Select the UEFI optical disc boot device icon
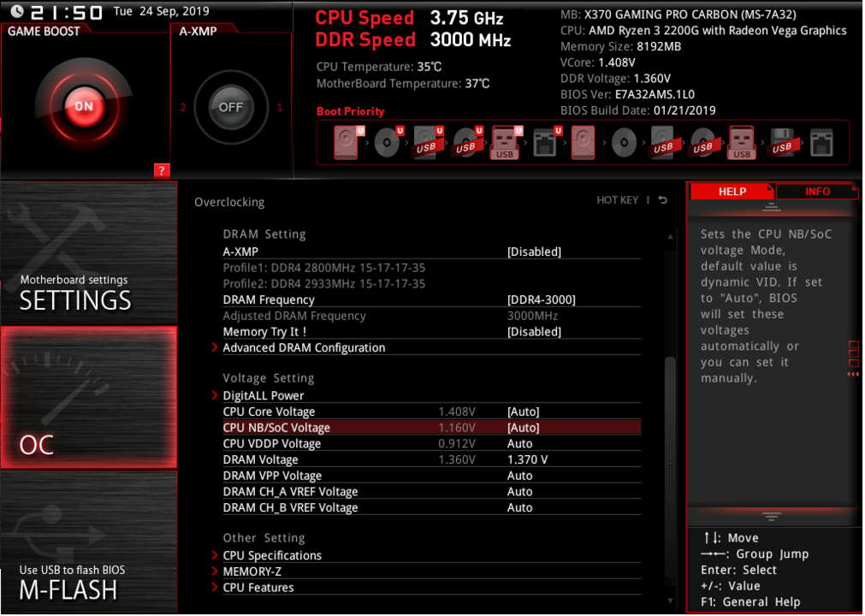The height and width of the screenshot is (616, 865). pyautogui.click(x=388, y=142)
